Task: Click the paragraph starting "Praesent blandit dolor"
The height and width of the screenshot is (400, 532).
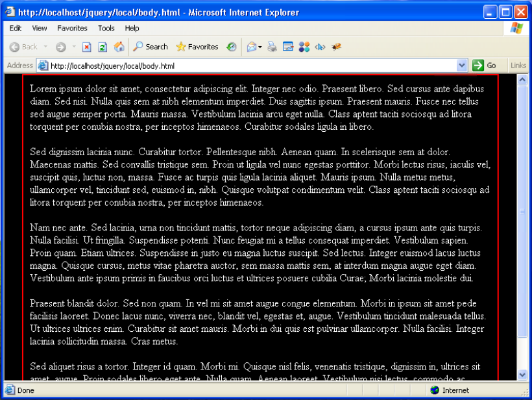Action: tap(258, 322)
